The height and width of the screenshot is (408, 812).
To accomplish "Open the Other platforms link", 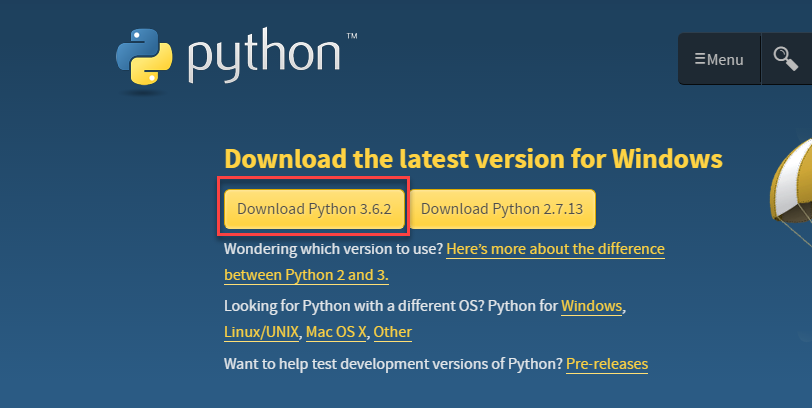I will pyautogui.click(x=393, y=332).
